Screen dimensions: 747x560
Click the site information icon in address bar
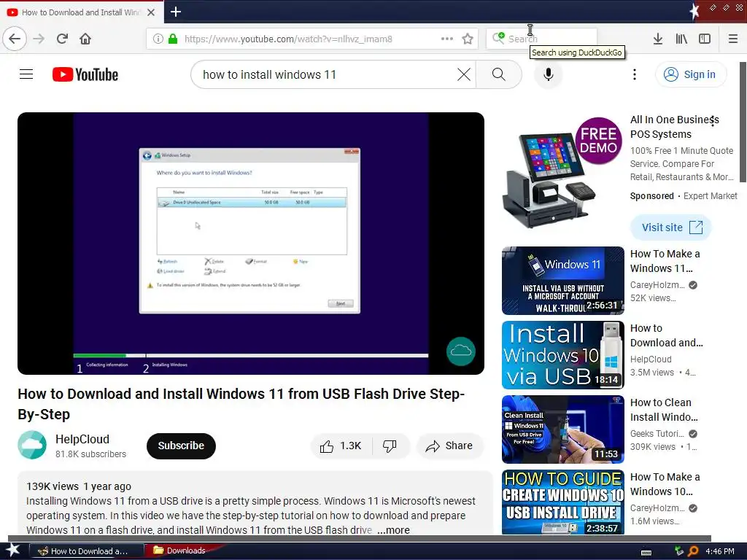point(158,39)
